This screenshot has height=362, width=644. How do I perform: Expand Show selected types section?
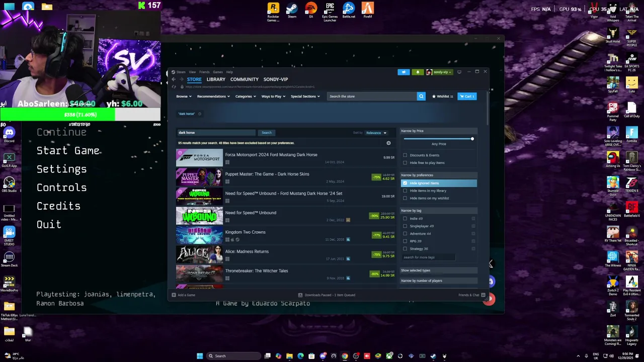point(439,270)
